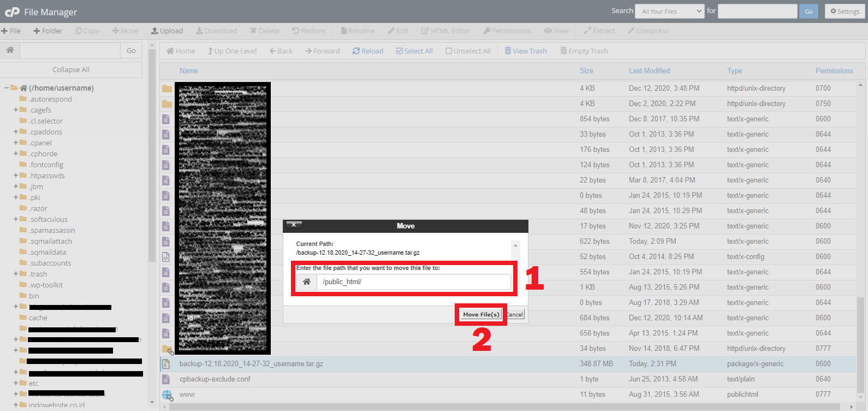Viewport: 868px width, 411px height.
Task: Sort files by Size column
Action: pos(586,71)
